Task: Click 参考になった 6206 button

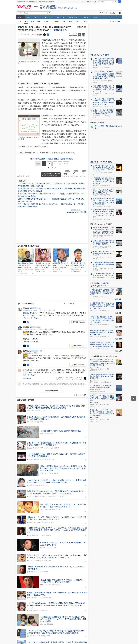Action: click(78, 322)
